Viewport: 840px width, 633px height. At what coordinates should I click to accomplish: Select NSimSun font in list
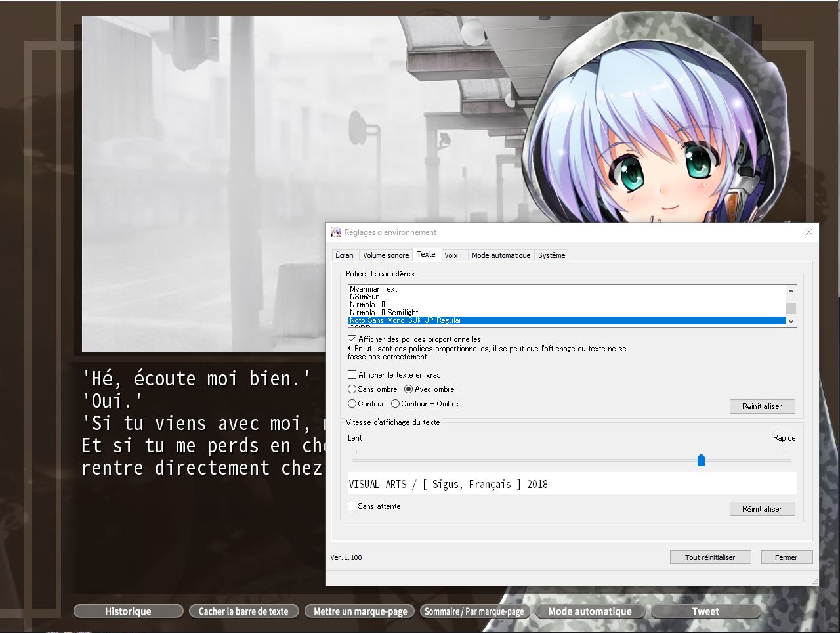click(x=566, y=297)
